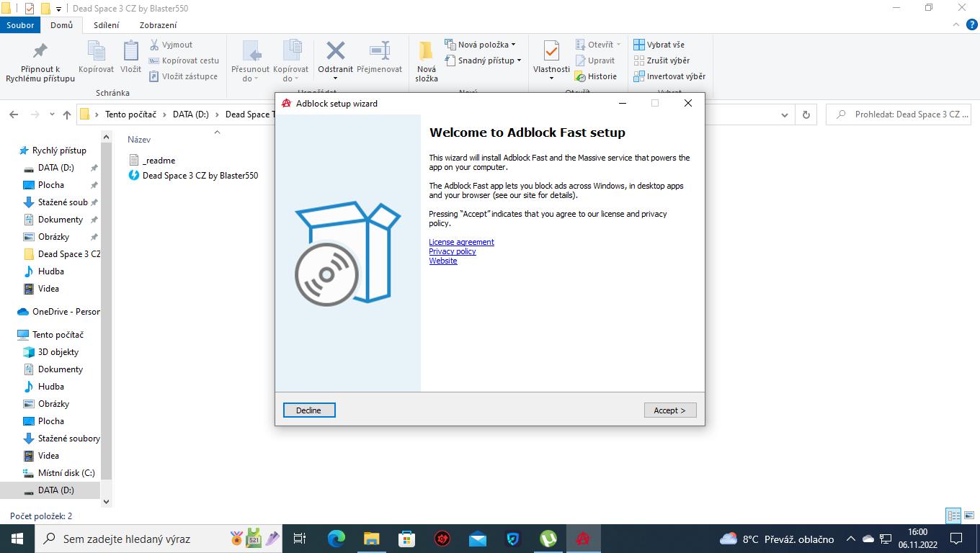Decline the Adblock Fast installation
Screen dimensions: 980x553
point(308,410)
